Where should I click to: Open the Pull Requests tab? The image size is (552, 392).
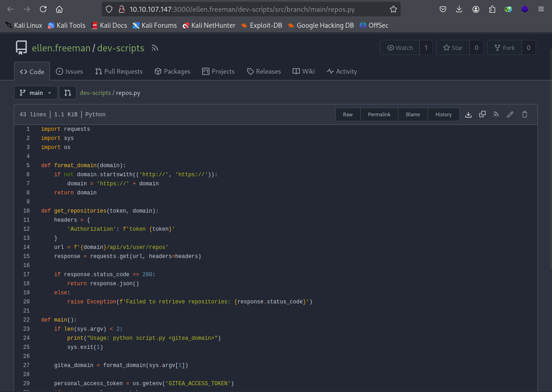(x=119, y=71)
